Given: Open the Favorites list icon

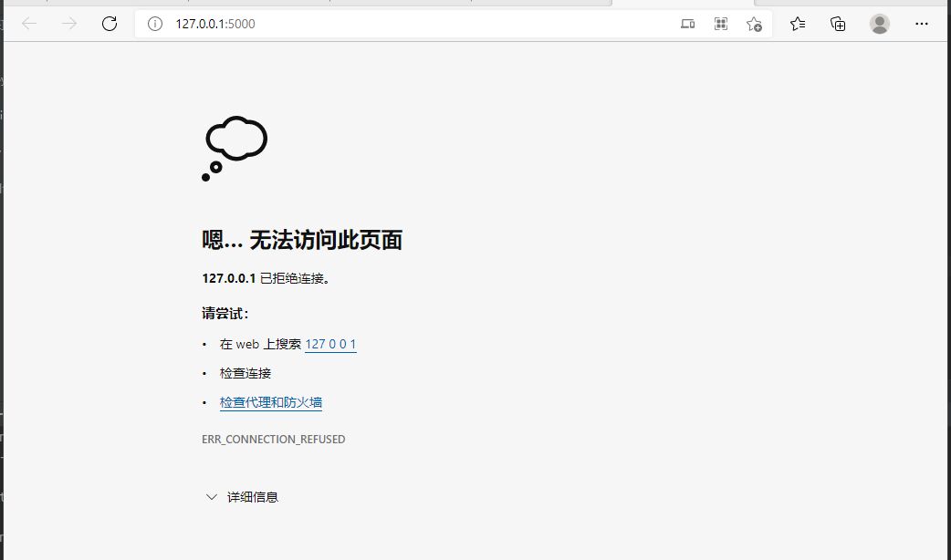Looking at the screenshot, I should 798,24.
